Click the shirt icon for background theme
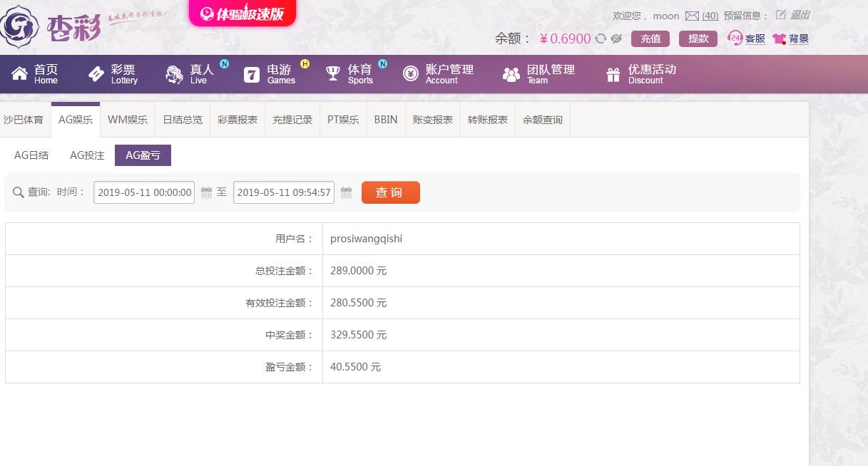This screenshot has width=868, height=466. 779,39
